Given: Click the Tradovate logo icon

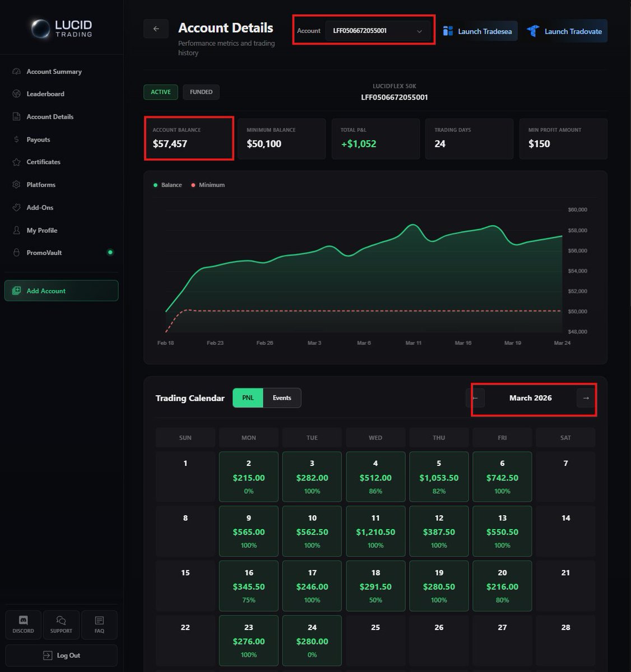Looking at the screenshot, I should click(533, 31).
